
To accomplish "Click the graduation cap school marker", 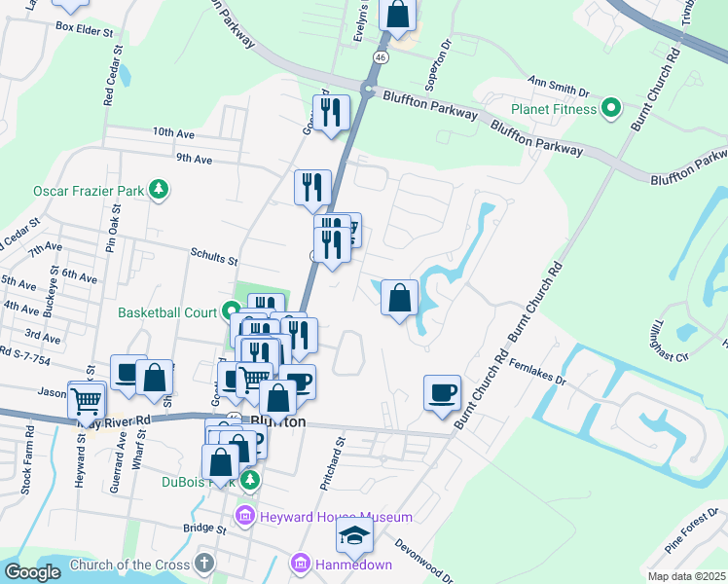I will [x=354, y=539].
